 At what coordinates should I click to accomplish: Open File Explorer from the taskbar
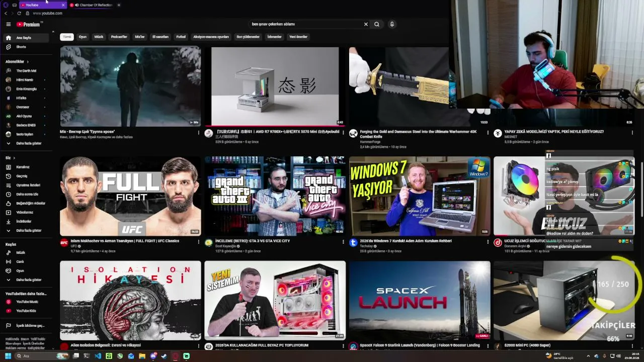pyautogui.click(x=142, y=356)
